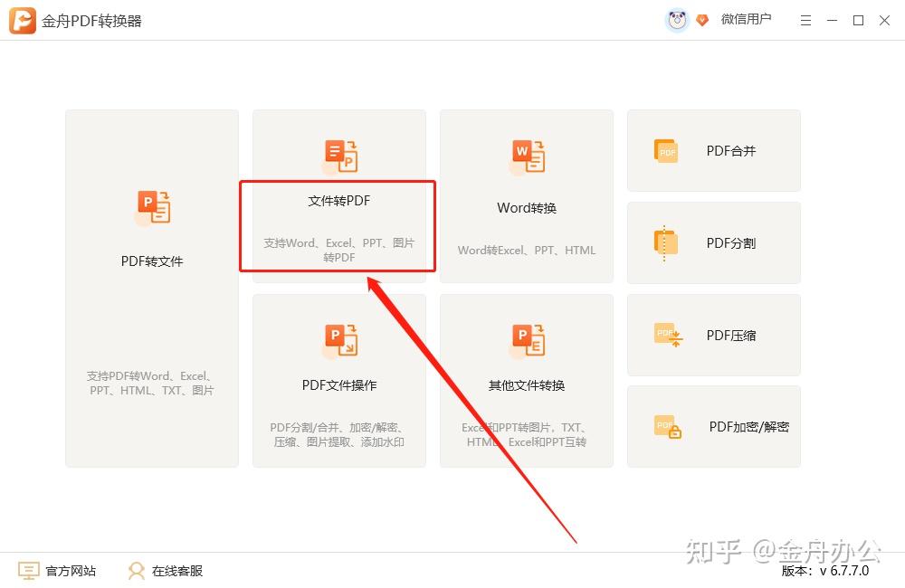Open the PDF分割 split icon
The image size is (905, 588).
pos(666,242)
